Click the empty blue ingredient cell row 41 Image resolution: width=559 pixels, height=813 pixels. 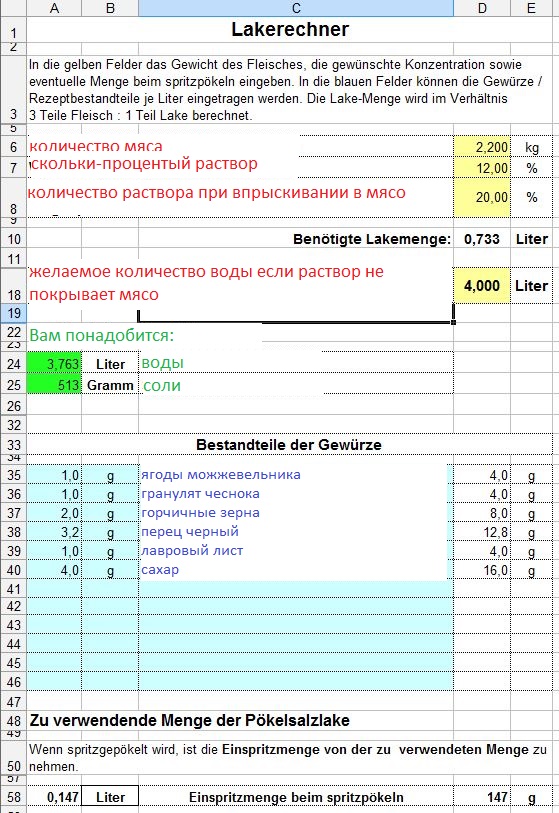coord(296,589)
